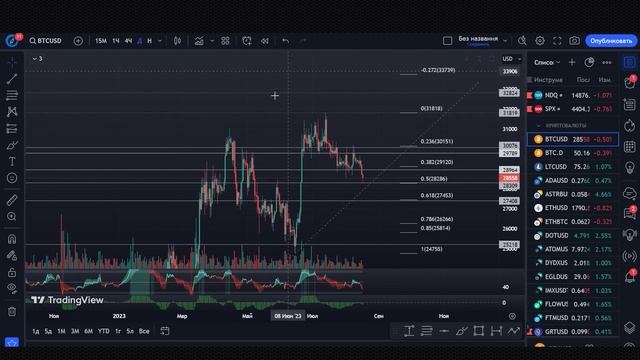Toggle fullscreen mode
This screenshot has height=360, width=640.
(557, 41)
